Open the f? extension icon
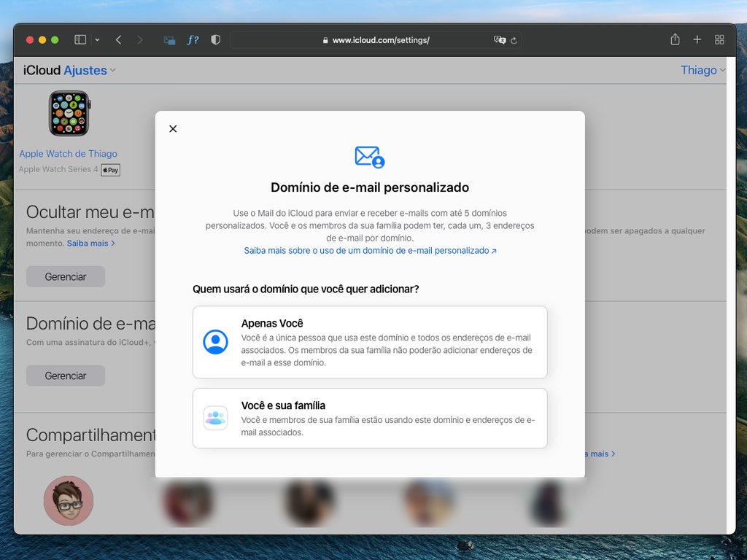Viewport: 747px width, 560px height. tap(193, 40)
